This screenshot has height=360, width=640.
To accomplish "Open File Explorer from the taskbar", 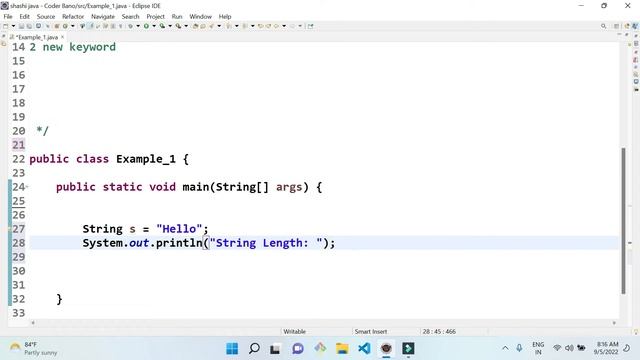I will 342,349.
